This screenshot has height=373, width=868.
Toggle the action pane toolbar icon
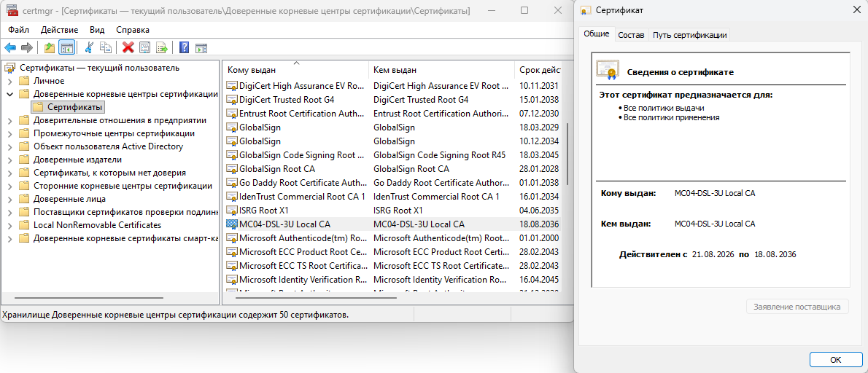pyautogui.click(x=201, y=47)
